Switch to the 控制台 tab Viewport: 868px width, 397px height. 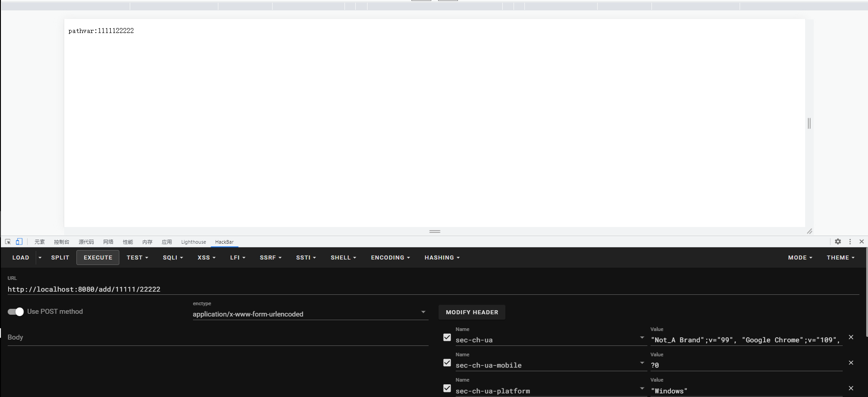point(61,242)
